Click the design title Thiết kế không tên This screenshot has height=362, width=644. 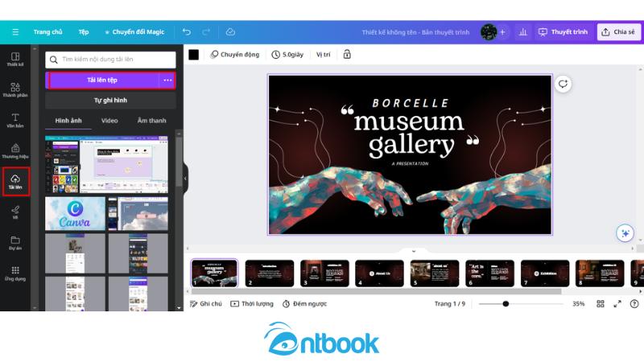(x=415, y=32)
